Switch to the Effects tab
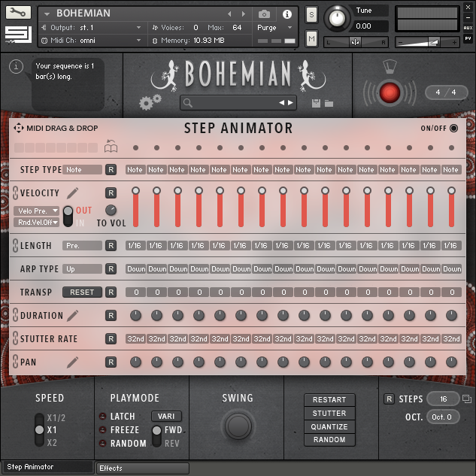Image resolution: width=476 pixels, height=476 pixels. tap(143, 468)
